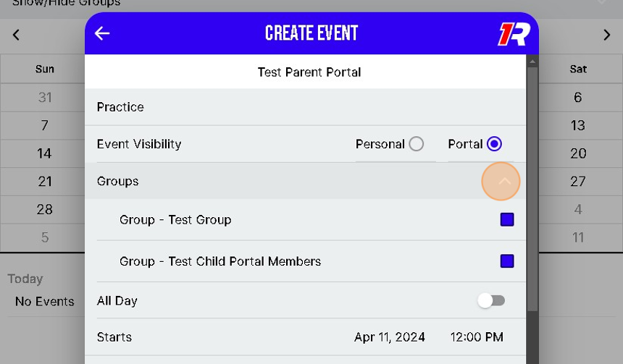Screen dimensions: 623x364
Task: Select the Personal visibility radio button
Action: click(416, 144)
